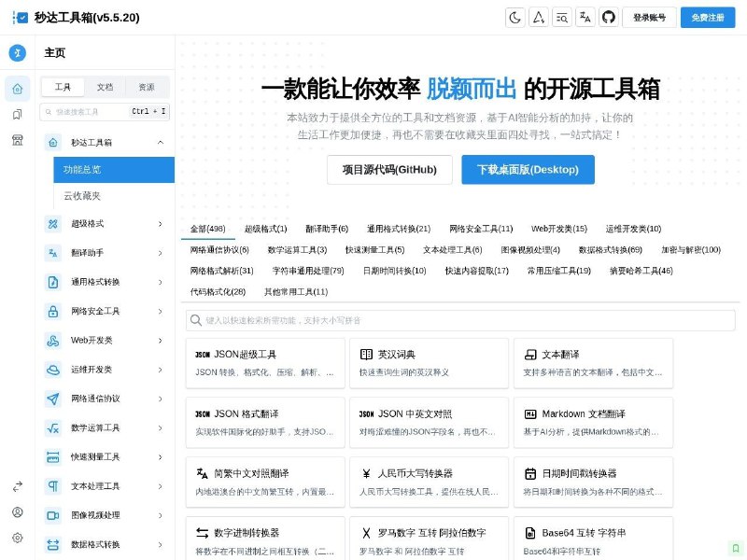The width and height of the screenshot is (747, 560).
Task: Select the 摘要哈希工具(46) category tab
Action: click(641, 271)
